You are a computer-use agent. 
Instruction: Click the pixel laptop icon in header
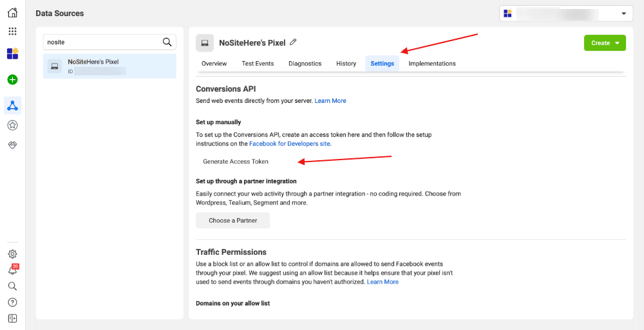205,43
